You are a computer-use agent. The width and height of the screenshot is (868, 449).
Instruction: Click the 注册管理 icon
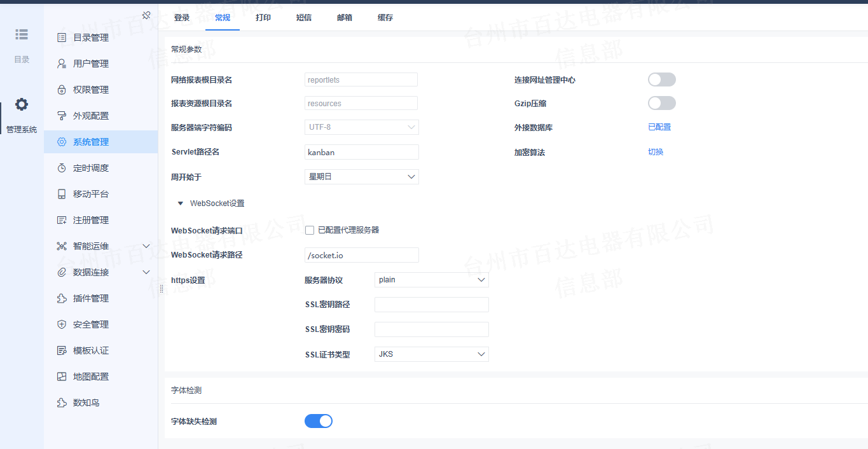pos(62,220)
